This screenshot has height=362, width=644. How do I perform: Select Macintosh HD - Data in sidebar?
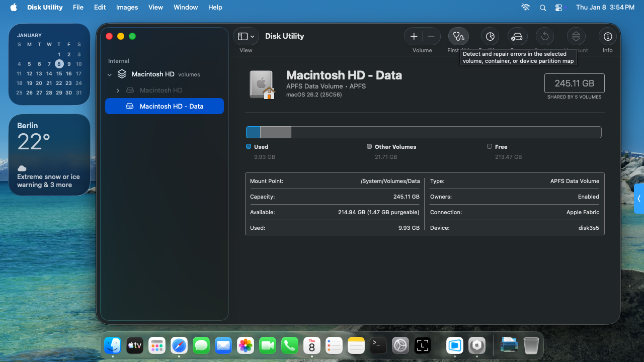[171, 106]
